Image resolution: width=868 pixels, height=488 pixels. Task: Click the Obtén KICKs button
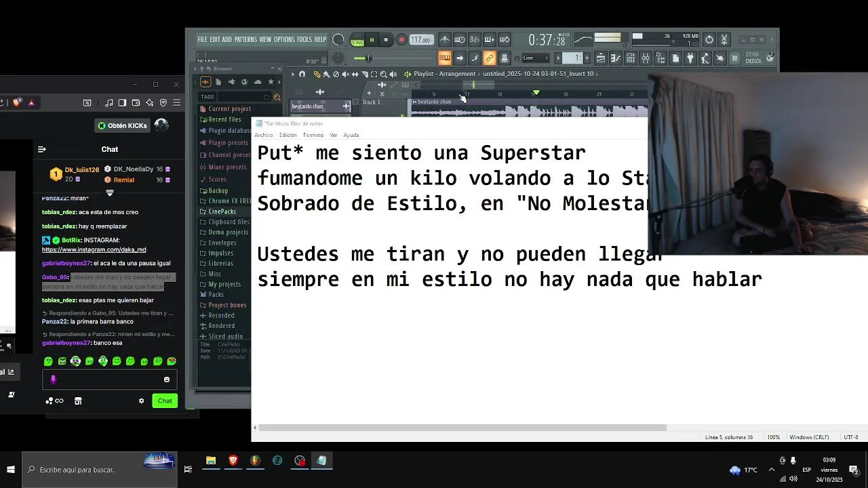(x=122, y=125)
